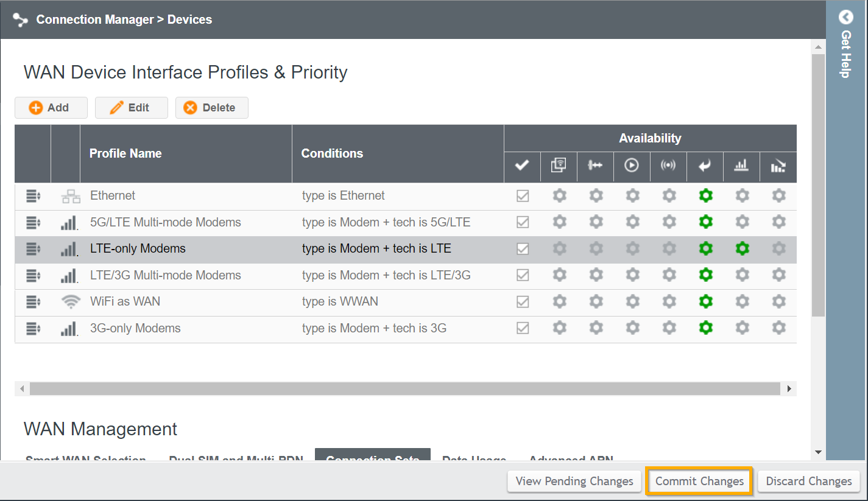Image resolution: width=868 pixels, height=501 pixels.
Task: Toggle LTE-only Modems enabled checkbox
Action: click(x=523, y=249)
